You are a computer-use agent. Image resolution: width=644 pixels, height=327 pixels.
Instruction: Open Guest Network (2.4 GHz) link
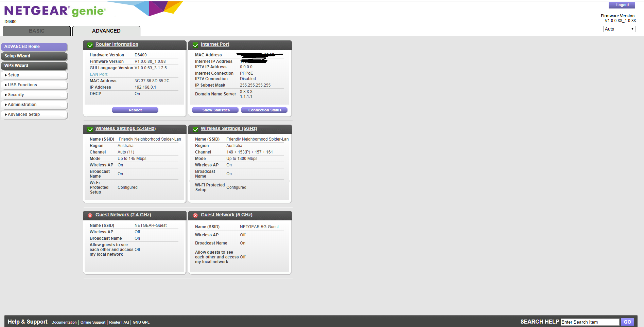click(x=123, y=215)
